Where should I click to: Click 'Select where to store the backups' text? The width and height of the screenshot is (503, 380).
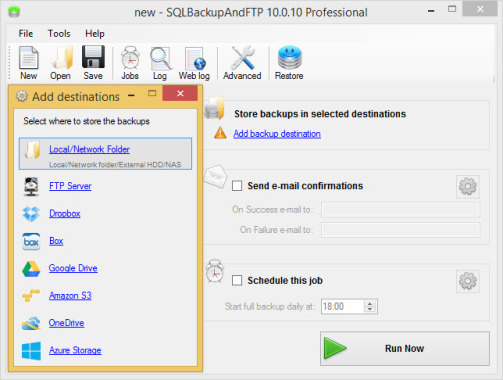pos(86,121)
